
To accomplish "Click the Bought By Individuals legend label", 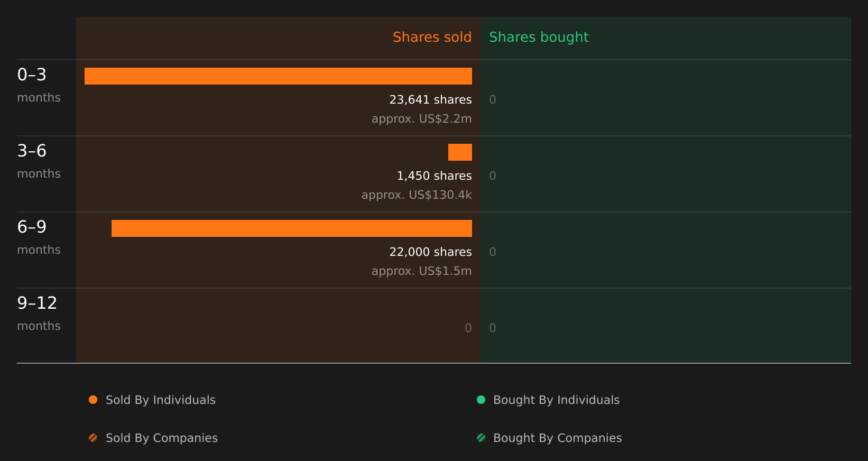I will tap(556, 400).
